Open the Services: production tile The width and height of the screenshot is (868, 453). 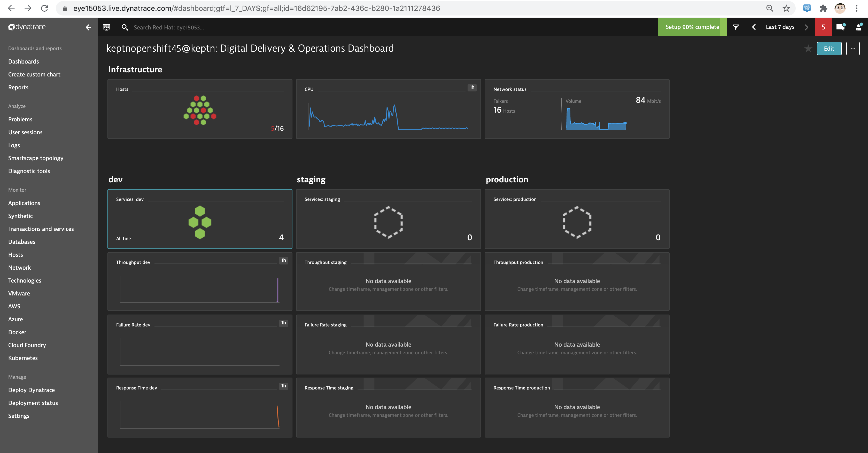(x=577, y=219)
